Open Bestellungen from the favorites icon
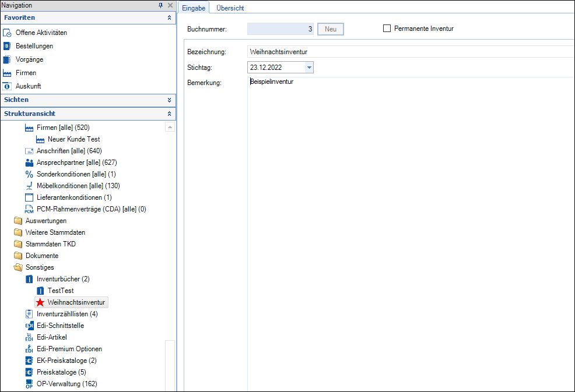575x392 pixels. 7,46
